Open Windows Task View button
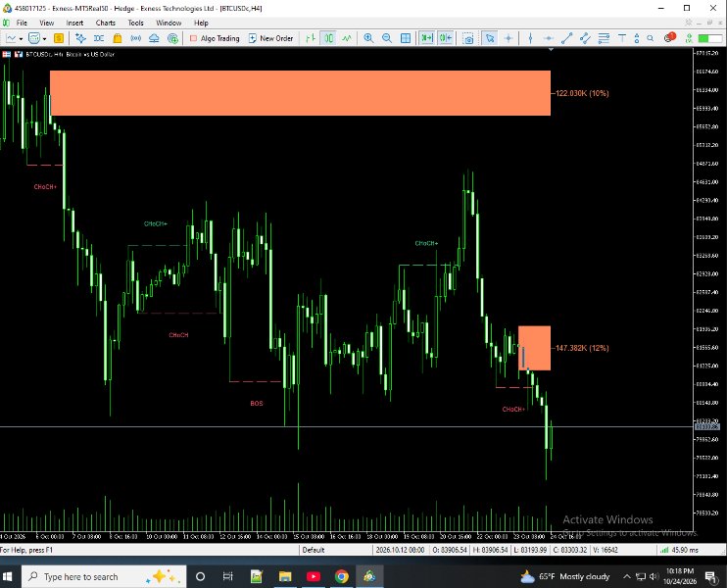Screen dimensions: 727x588 point(227,577)
